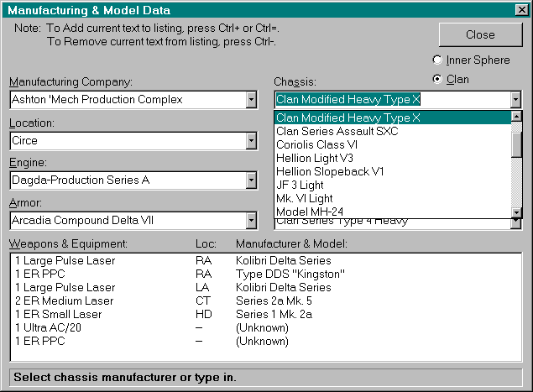Select the LA Large Pulse Laser row
This screenshot has width=533, height=392.
point(266,288)
